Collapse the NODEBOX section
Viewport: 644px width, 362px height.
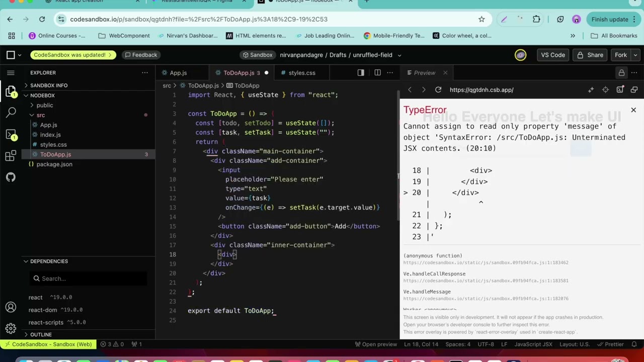(42, 96)
